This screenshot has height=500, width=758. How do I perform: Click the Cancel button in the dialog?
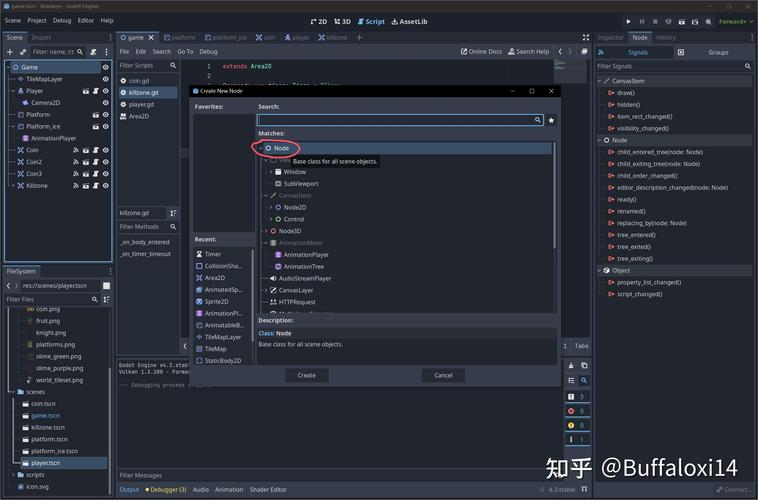pos(443,375)
